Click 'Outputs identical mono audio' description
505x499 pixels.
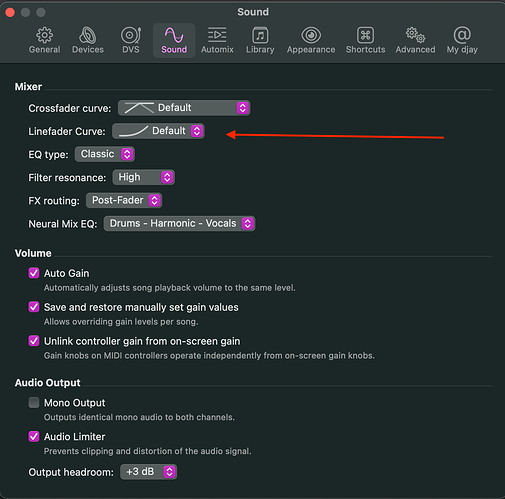click(139, 417)
